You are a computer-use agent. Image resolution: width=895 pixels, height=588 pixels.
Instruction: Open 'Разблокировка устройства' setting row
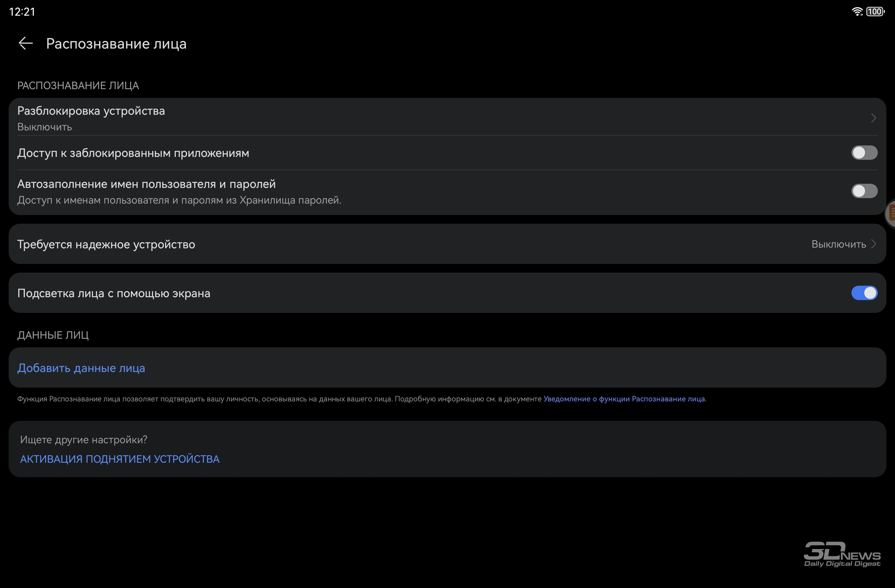(447, 117)
